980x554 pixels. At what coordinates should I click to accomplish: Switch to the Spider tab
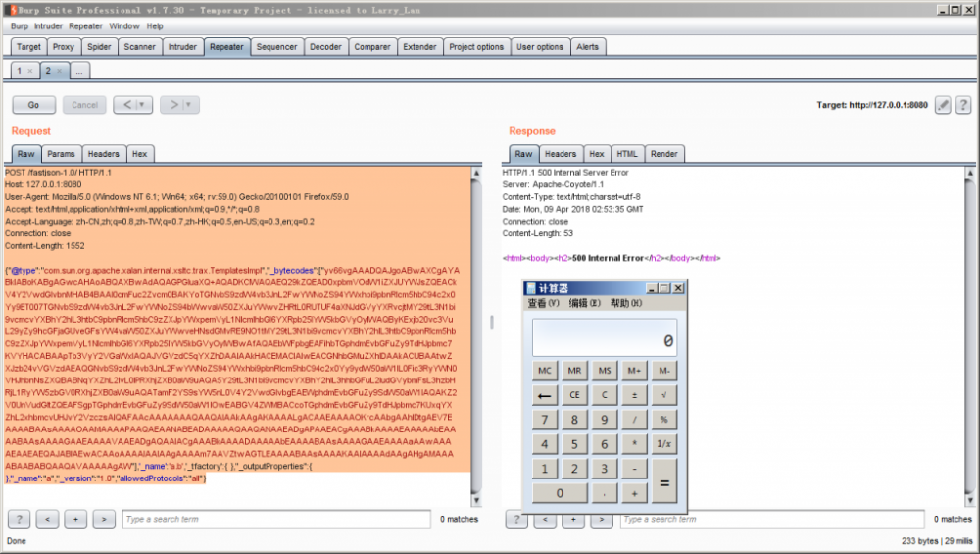(99, 47)
